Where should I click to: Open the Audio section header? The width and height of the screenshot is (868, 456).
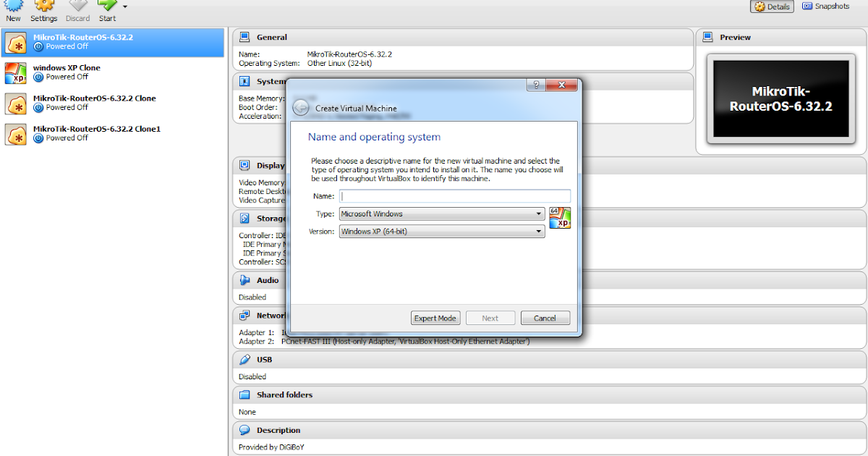[550, 280]
